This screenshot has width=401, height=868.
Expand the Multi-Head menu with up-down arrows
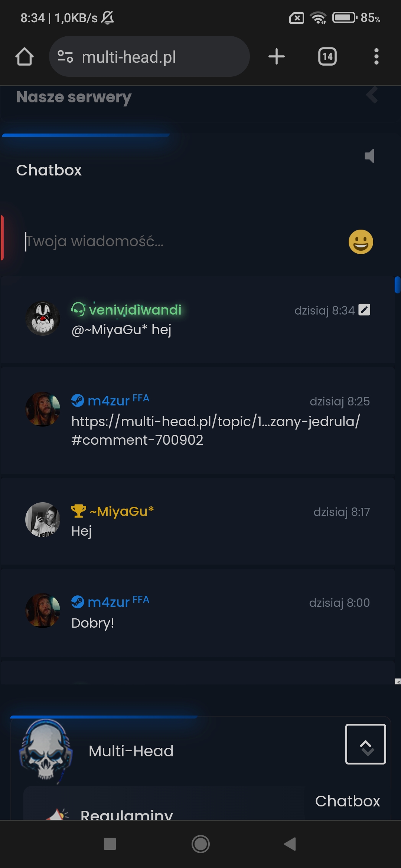coord(366,744)
